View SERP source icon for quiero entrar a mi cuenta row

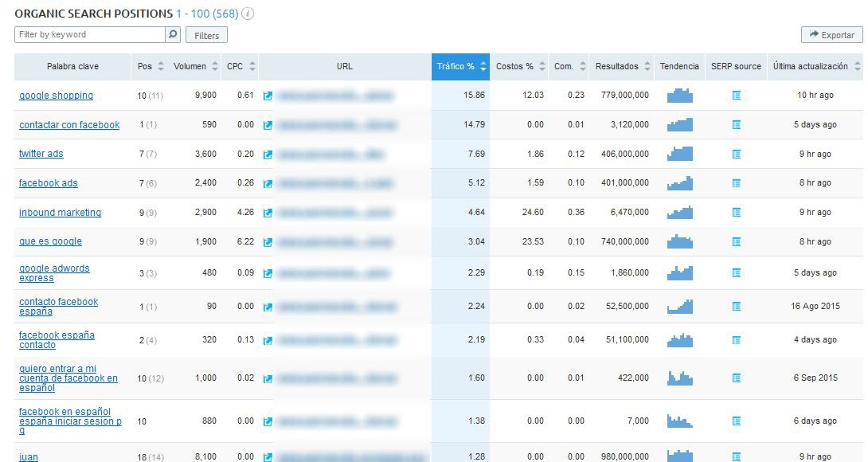(x=737, y=378)
